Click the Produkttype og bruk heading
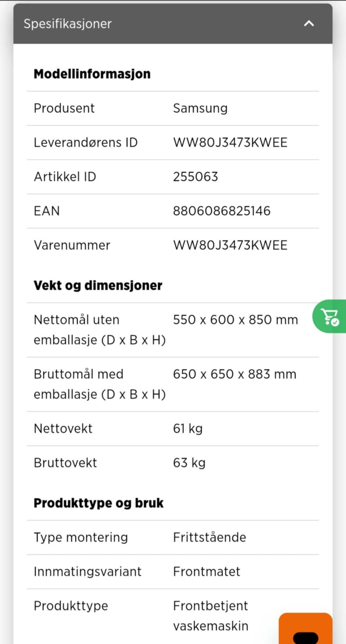The width and height of the screenshot is (346, 644). click(98, 503)
